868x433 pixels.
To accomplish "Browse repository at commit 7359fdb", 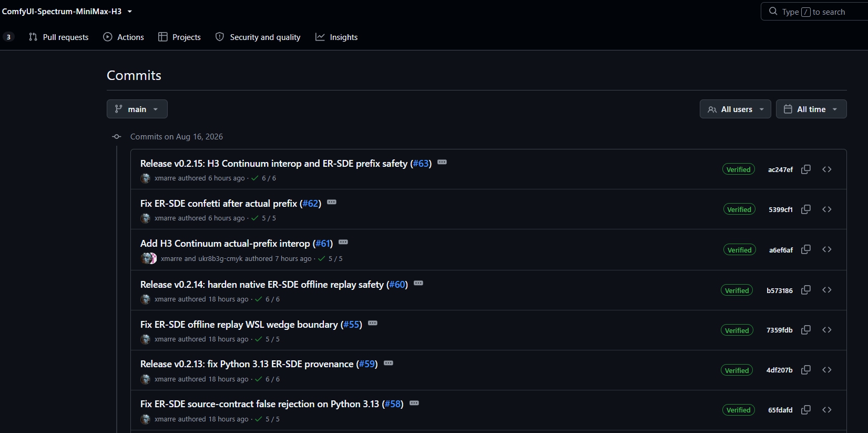I will click(827, 330).
